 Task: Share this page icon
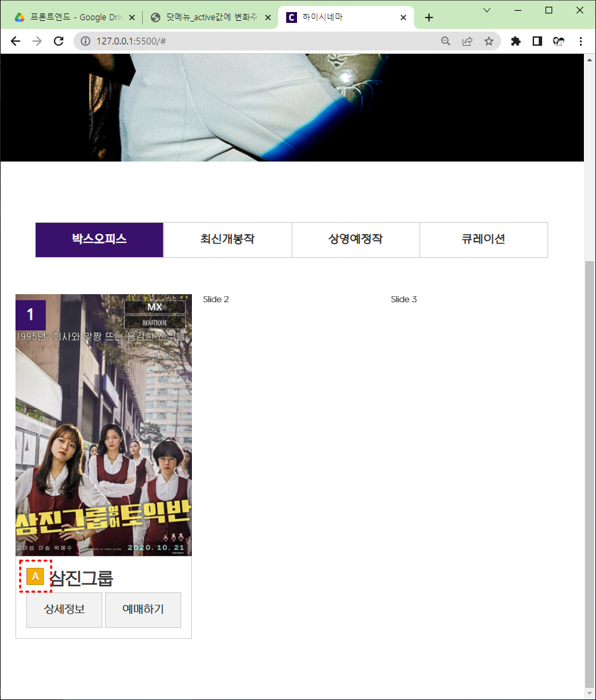click(x=467, y=41)
